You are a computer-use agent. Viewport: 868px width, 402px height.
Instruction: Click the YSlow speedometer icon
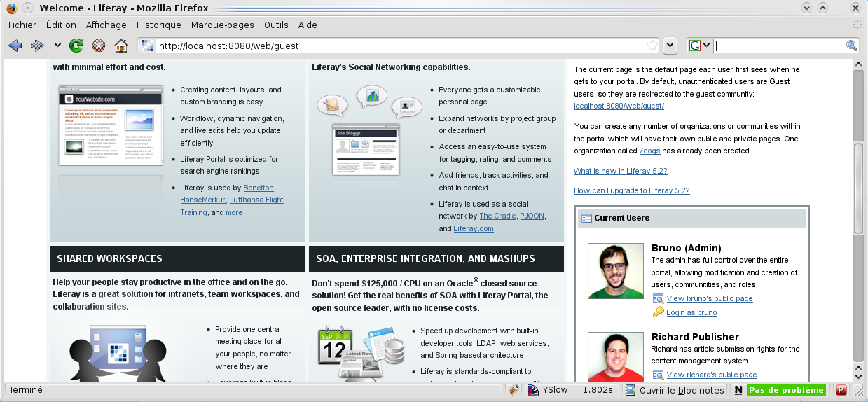click(x=533, y=390)
